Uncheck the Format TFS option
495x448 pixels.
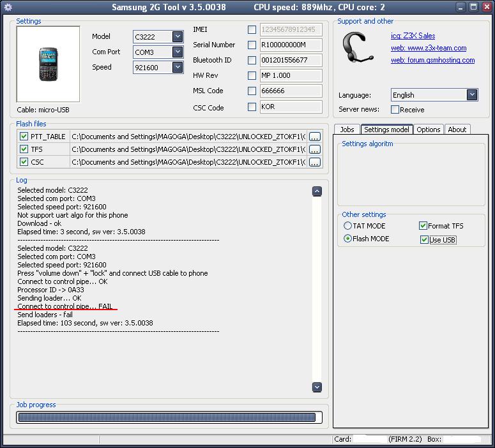(423, 225)
